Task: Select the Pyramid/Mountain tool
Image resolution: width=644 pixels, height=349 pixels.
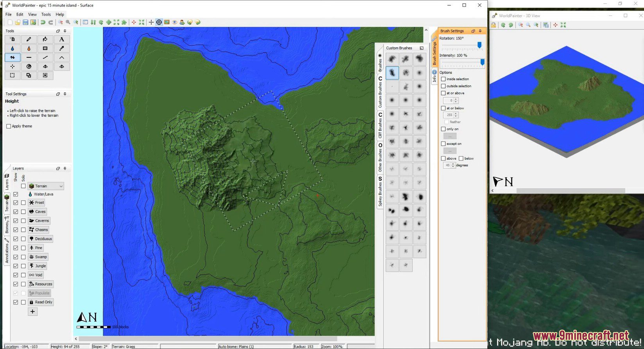Action: click(62, 57)
